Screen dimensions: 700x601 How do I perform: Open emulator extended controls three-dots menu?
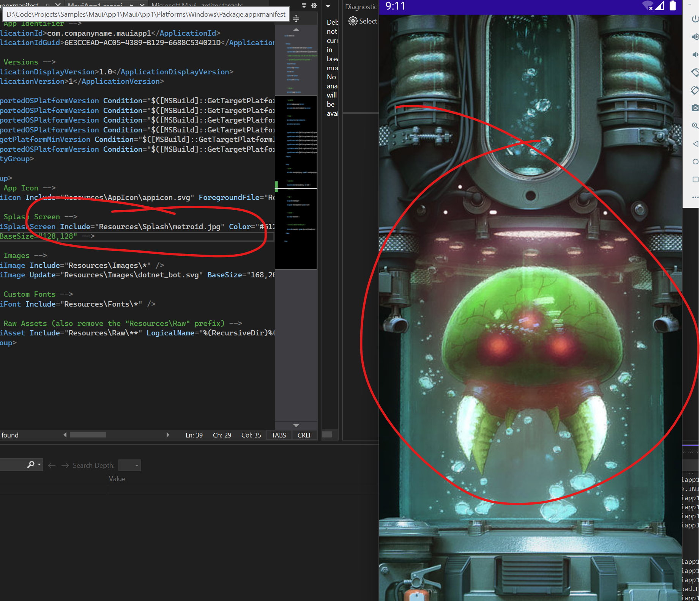point(695,197)
